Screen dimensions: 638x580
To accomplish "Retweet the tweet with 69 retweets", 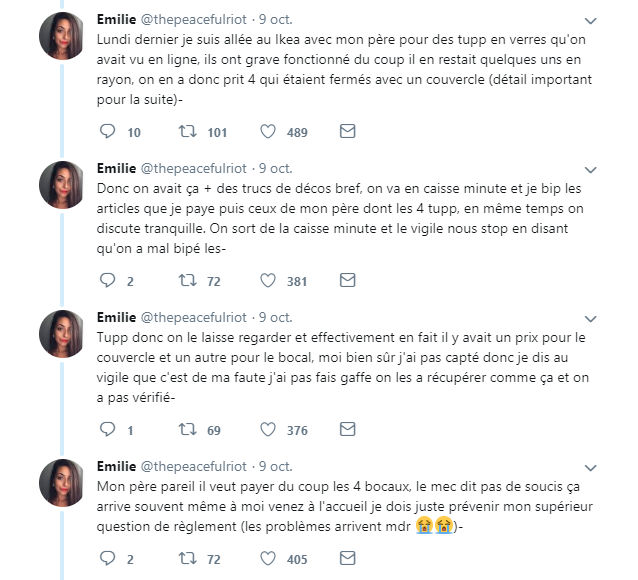I will (x=188, y=429).
